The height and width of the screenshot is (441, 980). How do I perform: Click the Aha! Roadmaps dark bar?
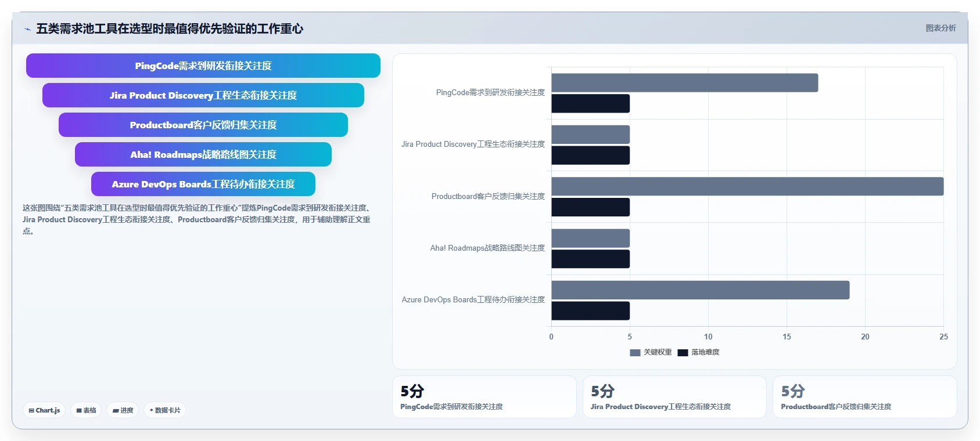pyautogui.click(x=591, y=259)
